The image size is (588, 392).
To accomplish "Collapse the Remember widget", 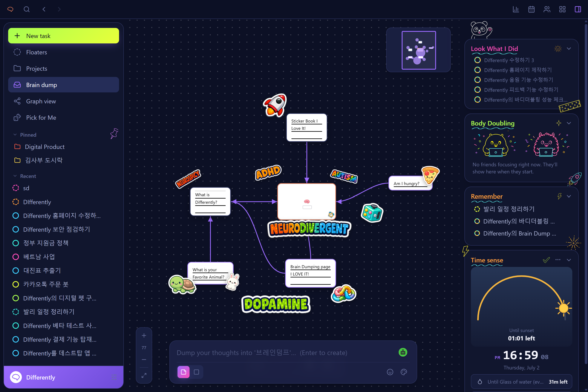I will pyautogui.click(x=569, y=196).
